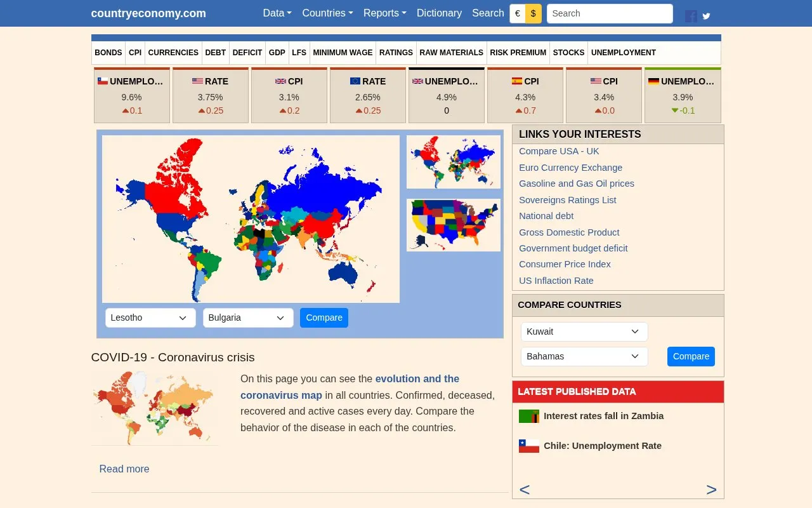Open Gasoline and Gas Oil prices link
The height and width of the screenshot is (508, 812).
click(577, 184)
